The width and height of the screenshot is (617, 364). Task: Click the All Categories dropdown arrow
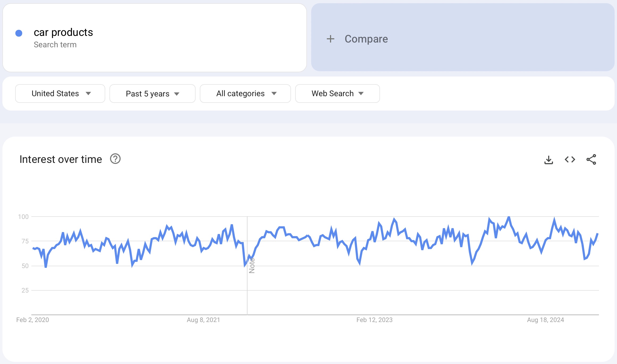tap(275, 93)
